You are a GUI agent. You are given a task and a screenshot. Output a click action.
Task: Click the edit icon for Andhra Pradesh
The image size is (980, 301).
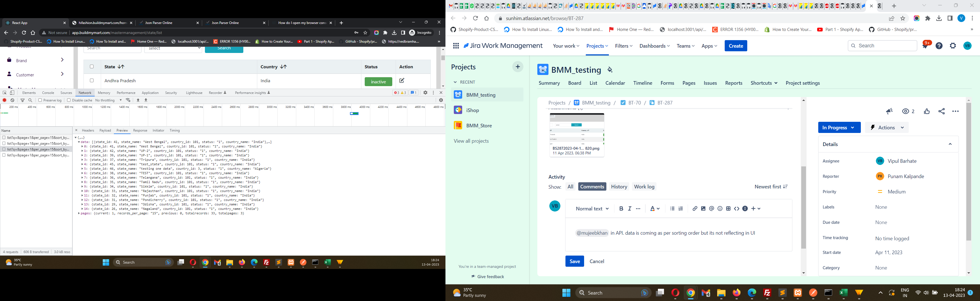(402, 81)
